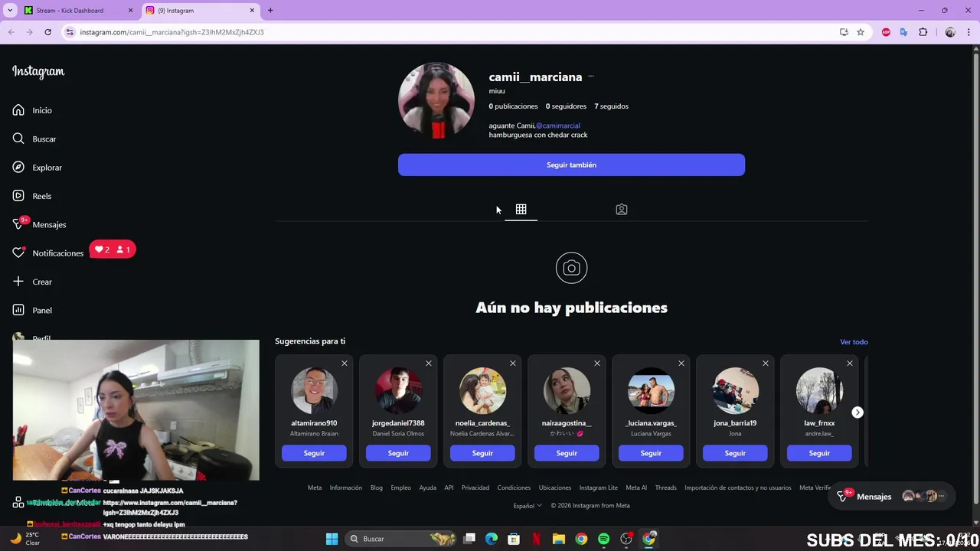Viewport: 980px width, 551px height.
Task: Open Inicio in Instagram sidebar
Action: point(32,110)
